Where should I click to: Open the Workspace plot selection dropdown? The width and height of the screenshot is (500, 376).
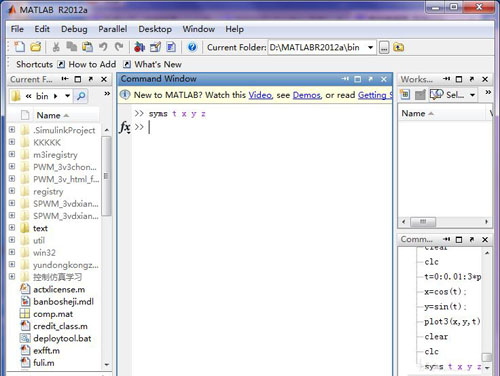472,95
